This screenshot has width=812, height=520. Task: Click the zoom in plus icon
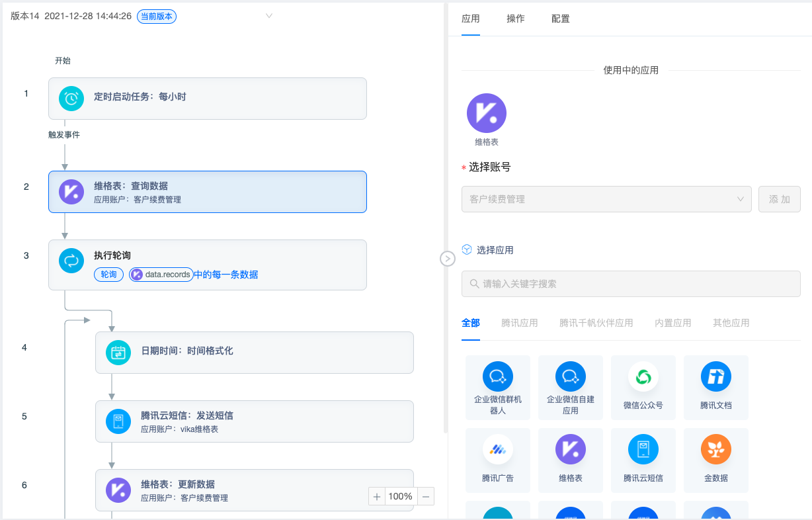[377, 496]
